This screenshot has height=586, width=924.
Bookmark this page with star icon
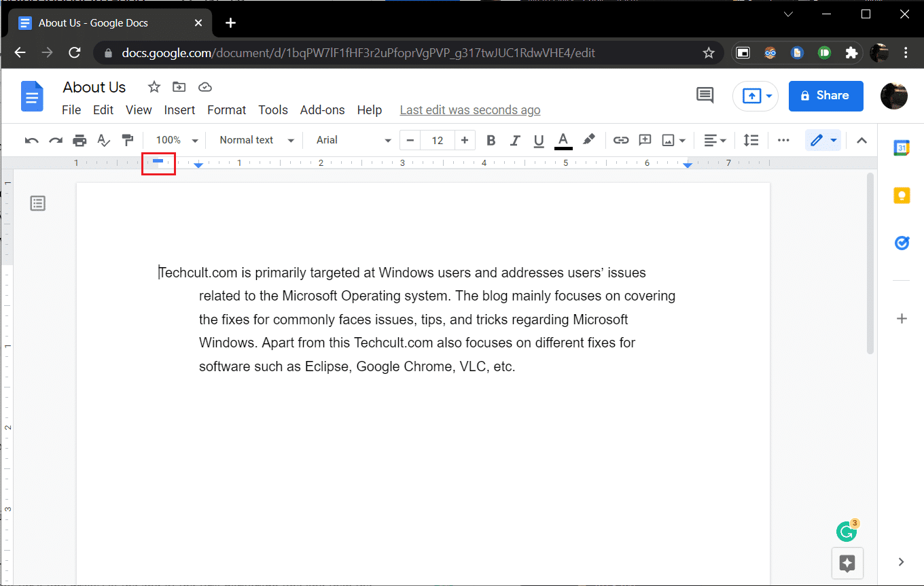coord(709,52)
